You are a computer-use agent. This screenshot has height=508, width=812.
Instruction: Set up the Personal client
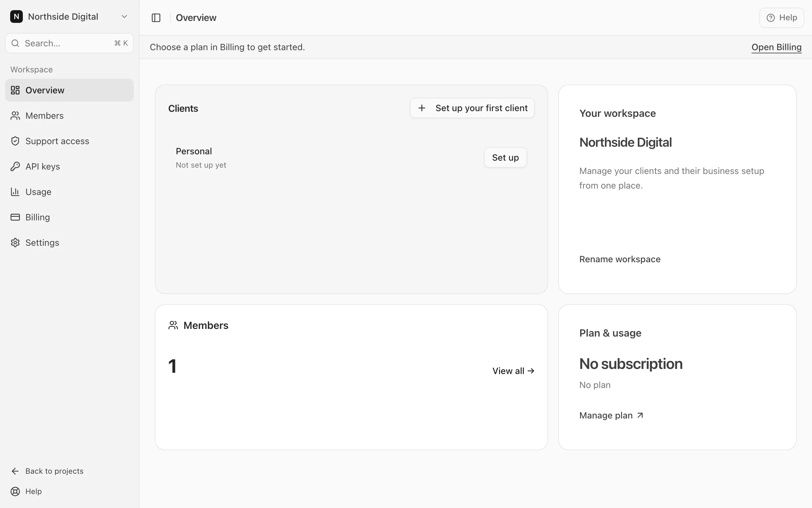click(x=505, y=157)
